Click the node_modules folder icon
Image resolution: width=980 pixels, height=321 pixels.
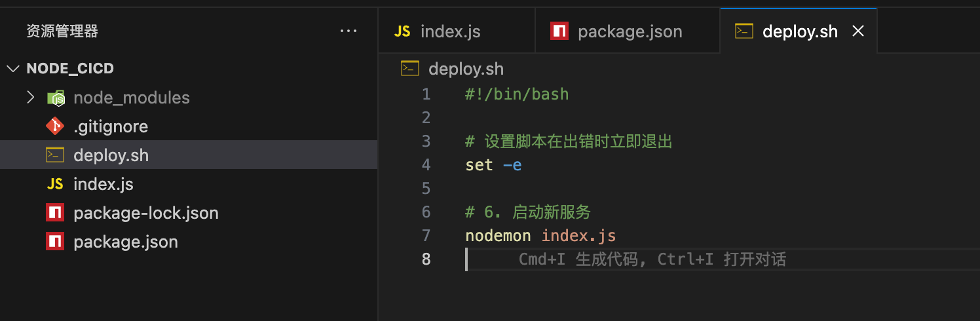[x=56, y=98]
